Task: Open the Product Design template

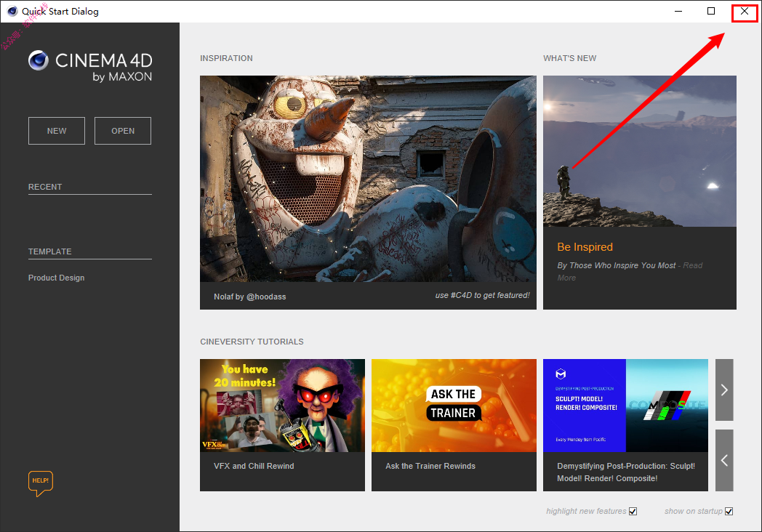Action: coord(57,278)
